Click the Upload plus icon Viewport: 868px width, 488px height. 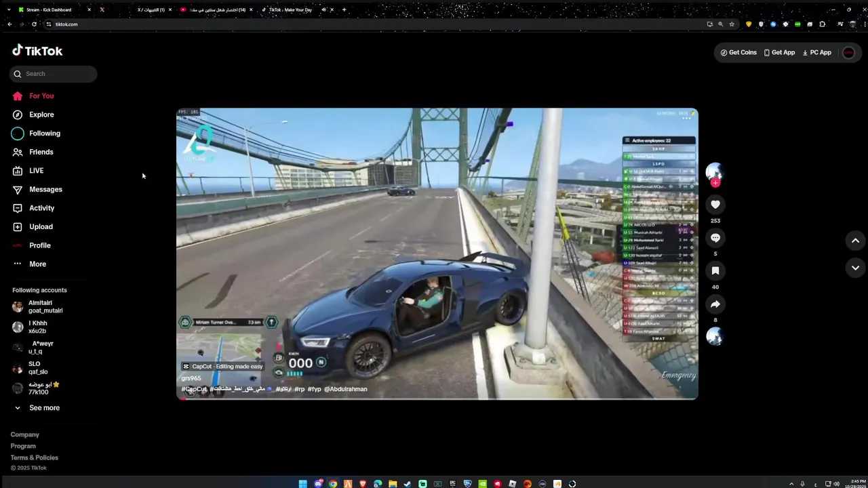(x=18, y=226)
